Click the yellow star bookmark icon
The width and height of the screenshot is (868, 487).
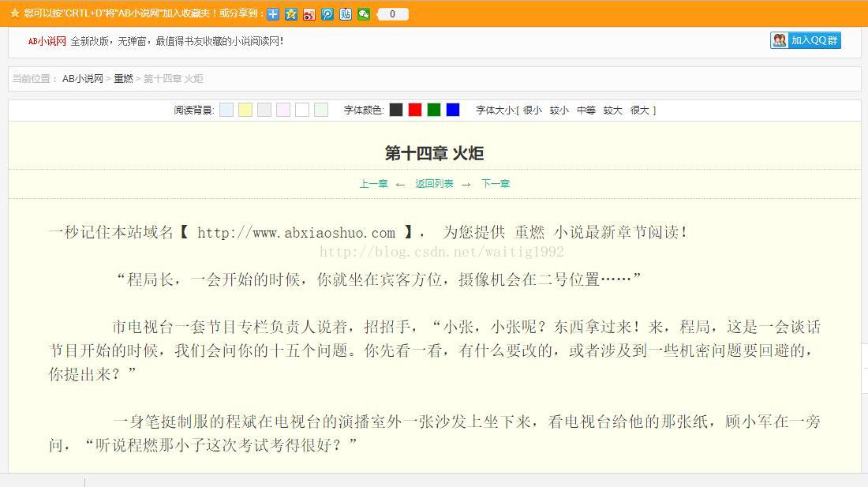pos(15,13)
